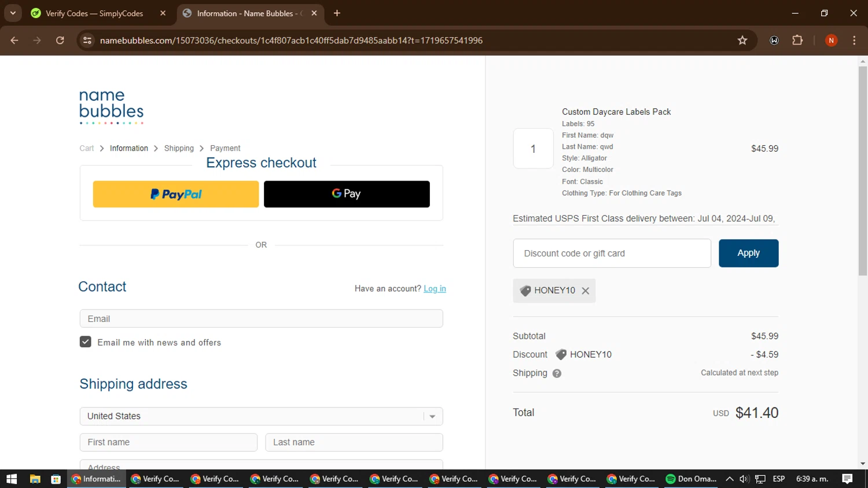Click the Custom Daycare Labels Pack title
The image size is (868, 488).
[616, 112]
